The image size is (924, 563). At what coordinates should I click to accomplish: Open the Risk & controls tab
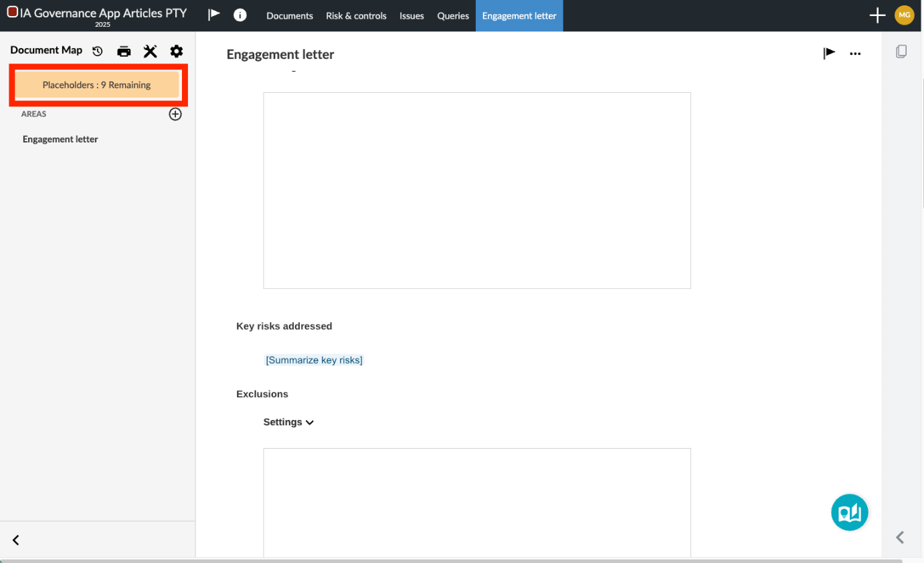356,16
